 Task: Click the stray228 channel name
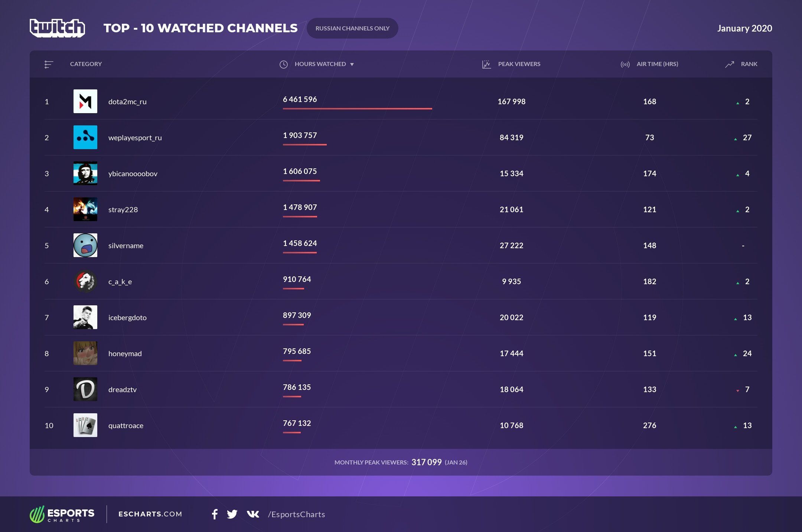[x=123, y=210]
